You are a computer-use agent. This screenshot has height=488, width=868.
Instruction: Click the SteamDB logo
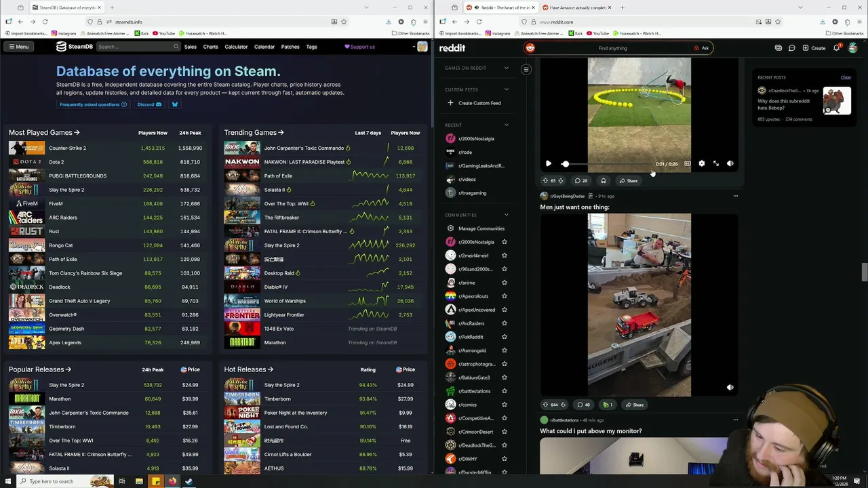tap(75, 47)
